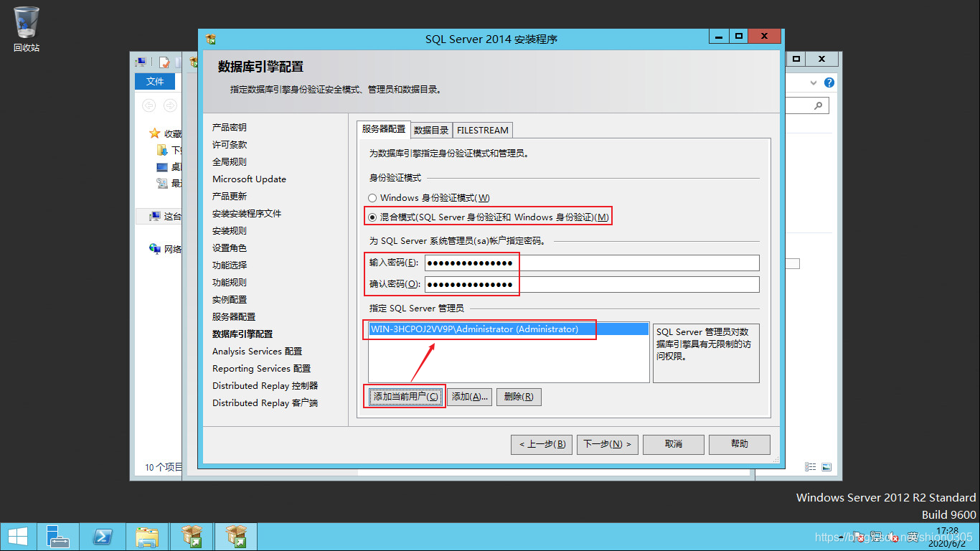The height and width of the screenshot is (551, 980).
Task: Click the Explorer properties quick access icon
Action: tap(164, 62)
